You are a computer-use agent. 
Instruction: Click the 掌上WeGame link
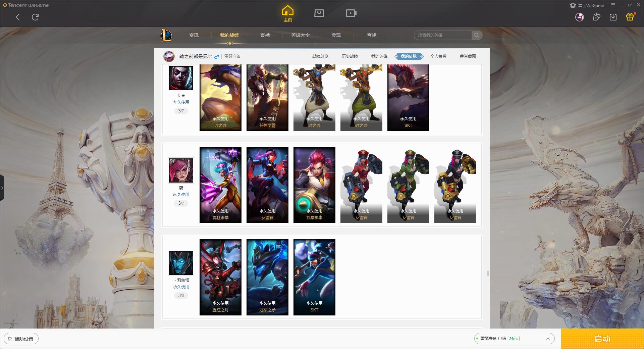click(x=587, y=5)
